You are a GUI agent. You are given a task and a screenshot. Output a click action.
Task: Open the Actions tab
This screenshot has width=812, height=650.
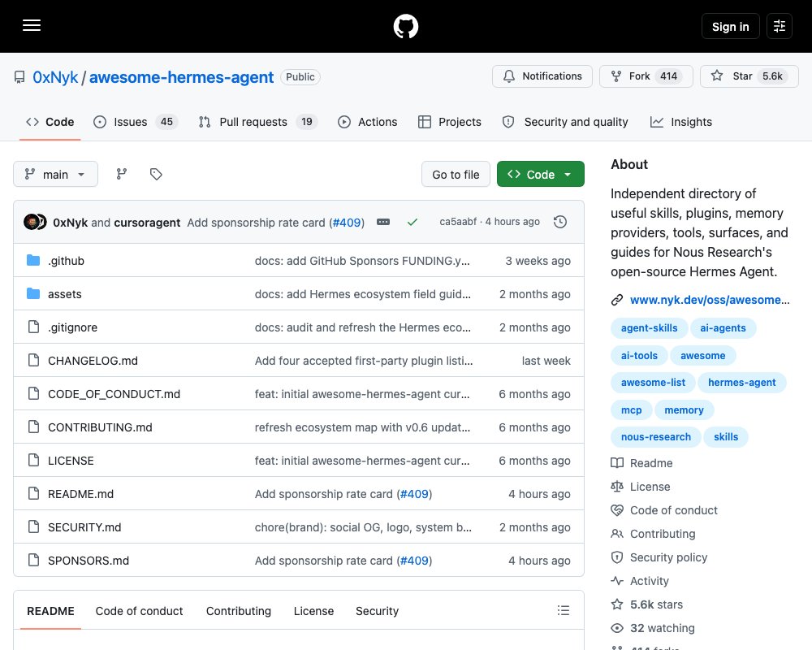pos(368,122)
